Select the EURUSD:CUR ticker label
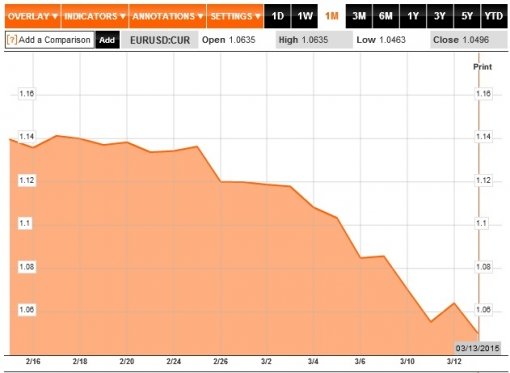The height and width of the screenshot is (373, 510). pyautogui.click(x=160, y=40)
